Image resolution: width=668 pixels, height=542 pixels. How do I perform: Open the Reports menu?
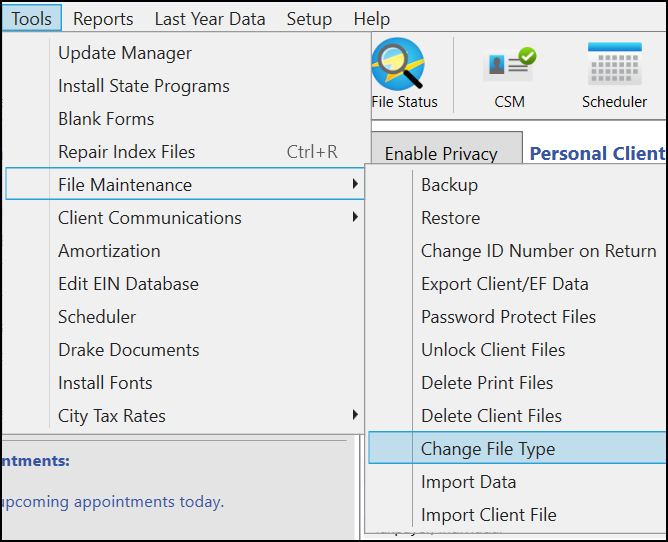pyautogui.click(x=103, y=19)
